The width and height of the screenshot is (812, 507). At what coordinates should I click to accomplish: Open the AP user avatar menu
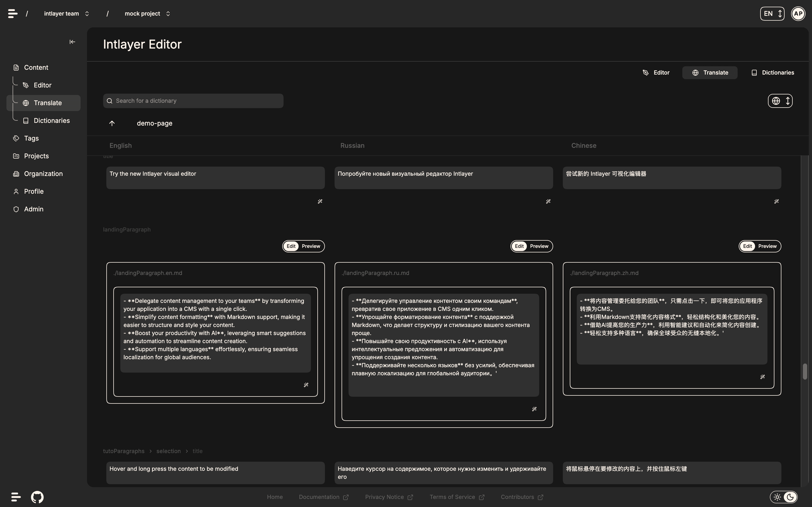pos(798,14)
